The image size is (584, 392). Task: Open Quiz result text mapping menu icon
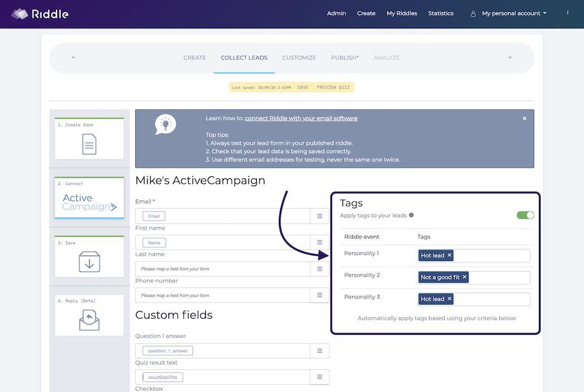(320, 377)
